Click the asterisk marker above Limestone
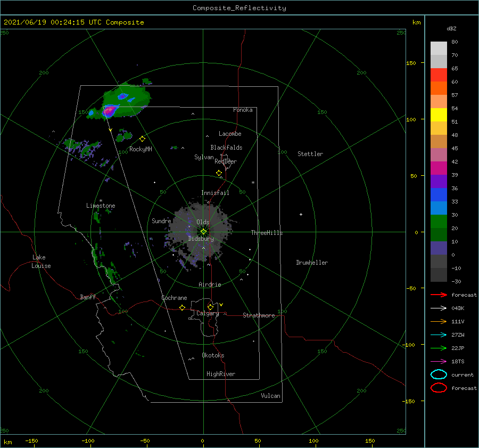This screenshot has width=479, height=448. (101, 201)
